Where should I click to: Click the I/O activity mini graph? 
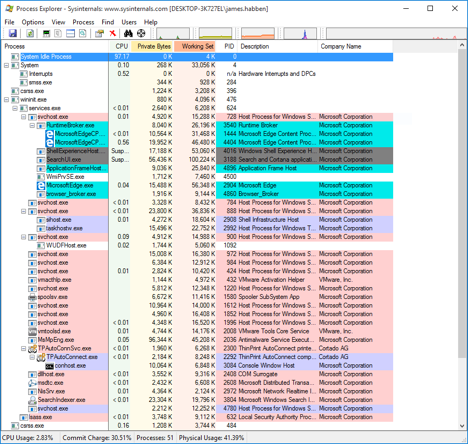[300, 33]
